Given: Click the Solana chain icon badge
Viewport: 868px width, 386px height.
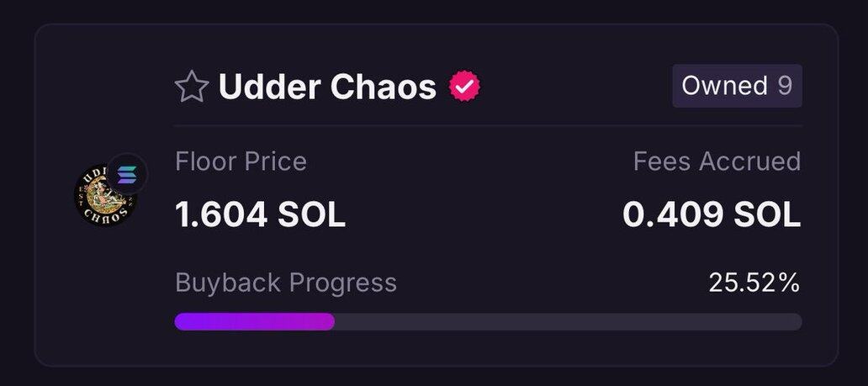Looking at the screenshot, I should coord(127,174).
